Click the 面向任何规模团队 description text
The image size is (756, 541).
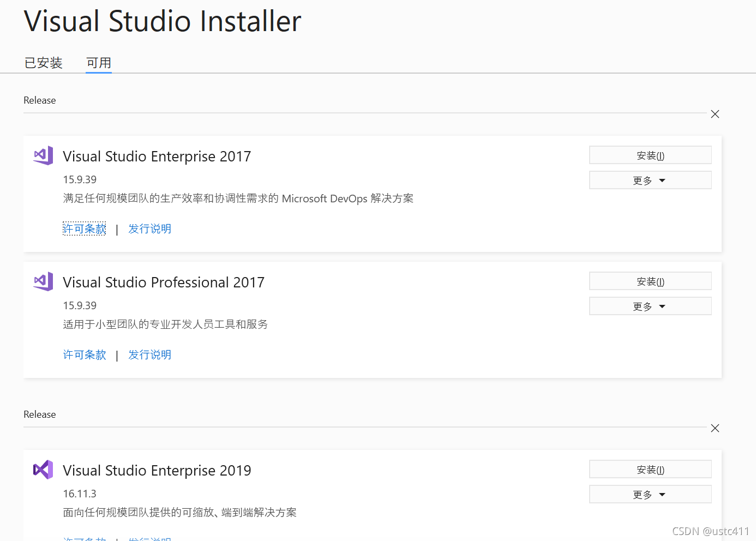click(180, 513)
